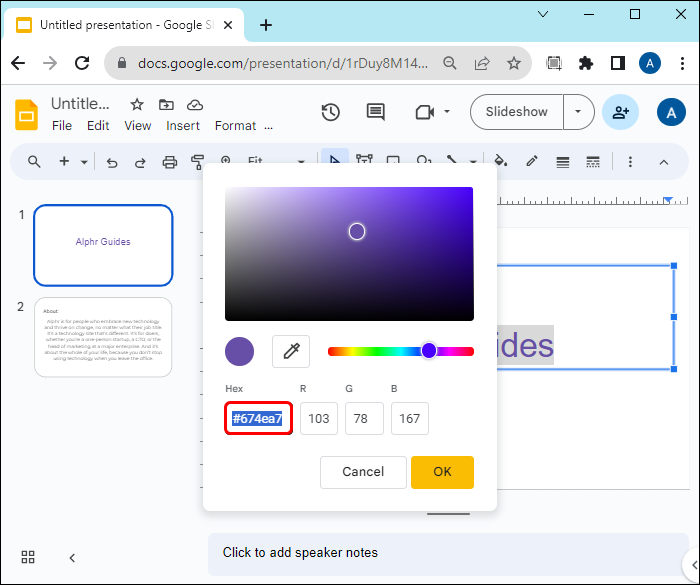Click the share person-plus button

click(x=620, y=112)
